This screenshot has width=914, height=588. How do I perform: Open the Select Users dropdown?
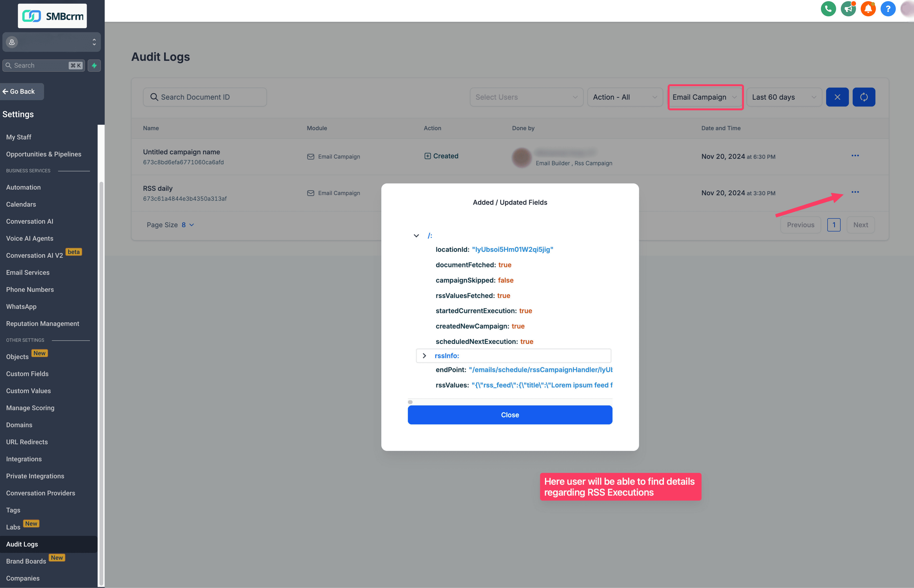pos(526,97)
